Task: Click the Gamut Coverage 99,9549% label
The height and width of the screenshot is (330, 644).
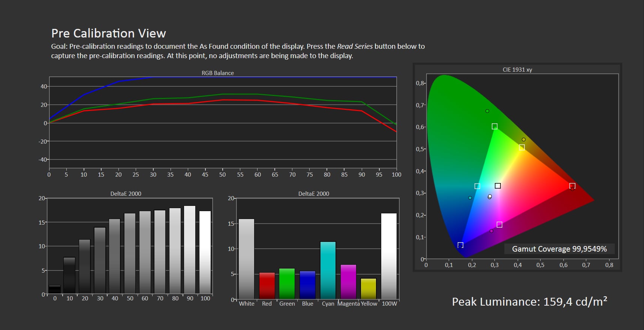Action: [x=559, y=249]
